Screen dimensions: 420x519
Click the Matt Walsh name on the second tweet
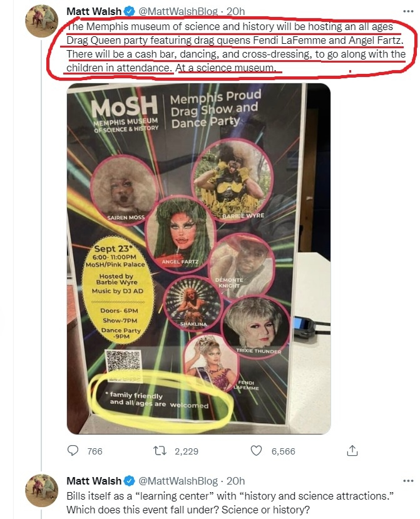94,481
